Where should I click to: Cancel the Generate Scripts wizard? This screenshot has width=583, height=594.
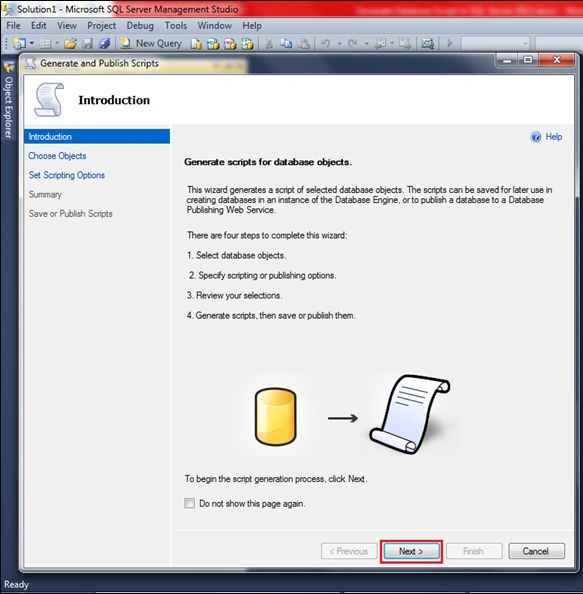[536, 551]
